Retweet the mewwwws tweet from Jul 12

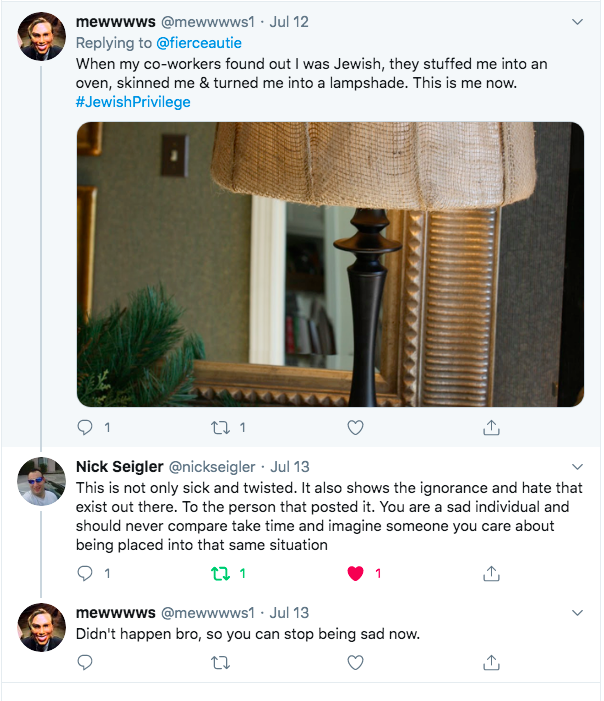220,428
